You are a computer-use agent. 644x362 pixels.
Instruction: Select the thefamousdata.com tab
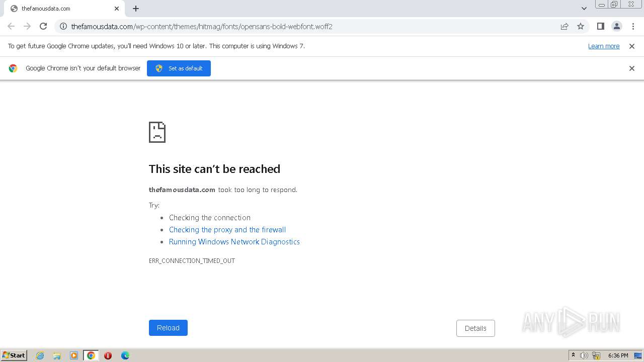[x=60, y=9]
